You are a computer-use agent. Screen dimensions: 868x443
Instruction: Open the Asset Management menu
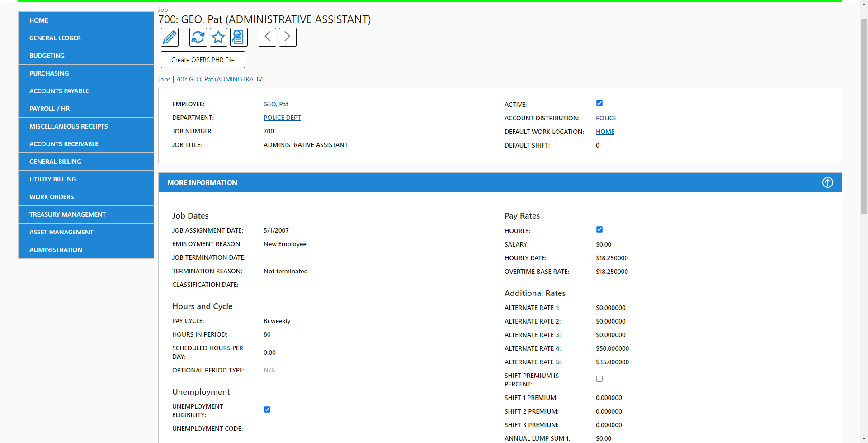pyautogui.click(x=86, y=232)
